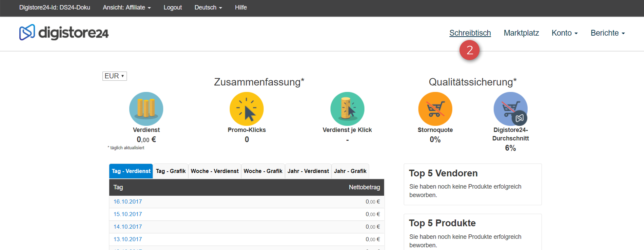Image resolution: width=644 pixels, height=250 pixels.
Task: Click the Top 5 Produkte heading
Action: coord(442,223)
